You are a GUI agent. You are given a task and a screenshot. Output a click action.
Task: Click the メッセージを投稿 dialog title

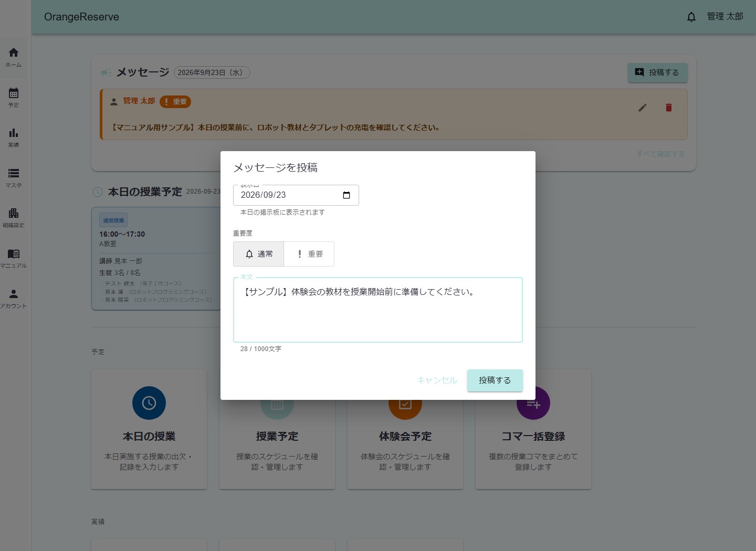click(x=275, y=167)
